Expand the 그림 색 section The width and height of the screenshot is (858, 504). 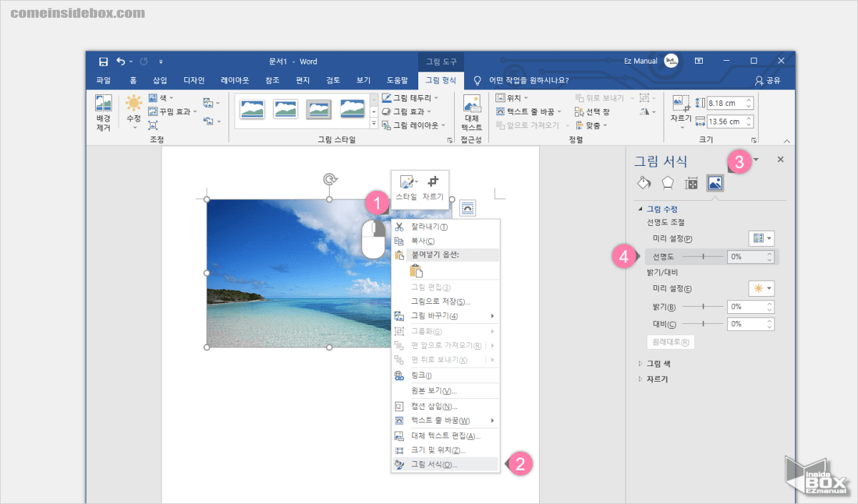click(641, 363)
